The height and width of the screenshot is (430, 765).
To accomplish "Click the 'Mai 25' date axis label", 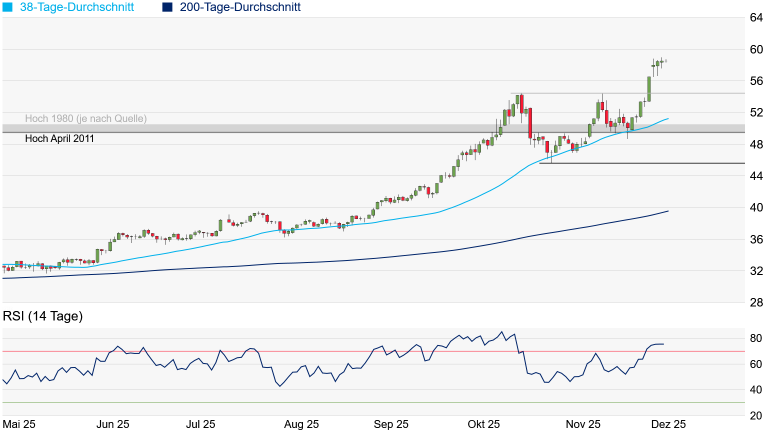I will coord(19,424).
